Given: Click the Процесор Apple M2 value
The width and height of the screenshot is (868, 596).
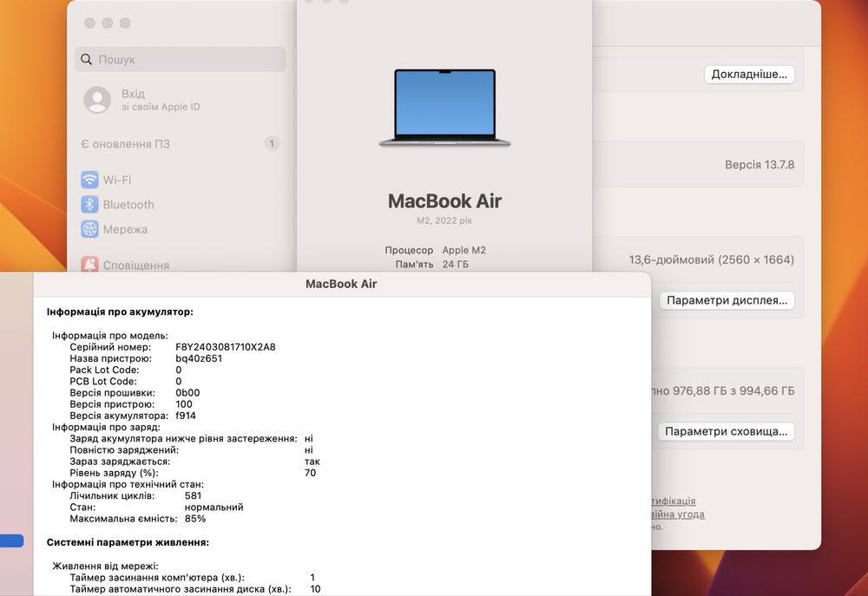Looking at the screenshot, I should click(x=464, y=250).
